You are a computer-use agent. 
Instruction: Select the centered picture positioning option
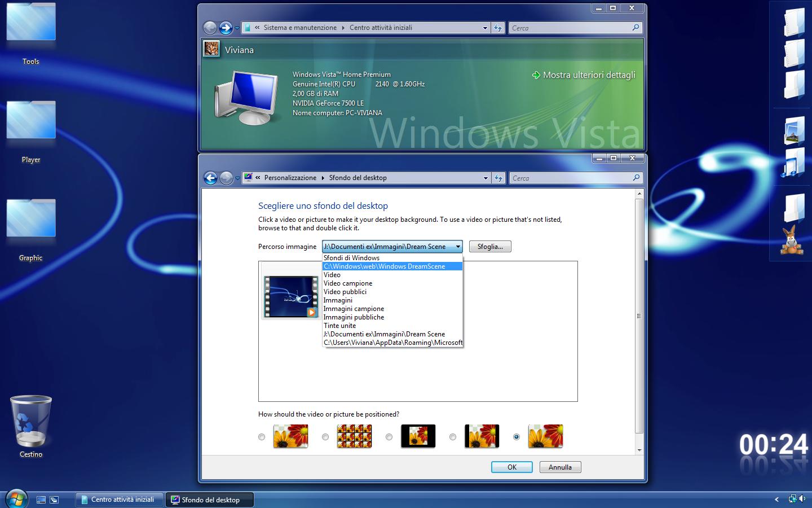[389, 437]
